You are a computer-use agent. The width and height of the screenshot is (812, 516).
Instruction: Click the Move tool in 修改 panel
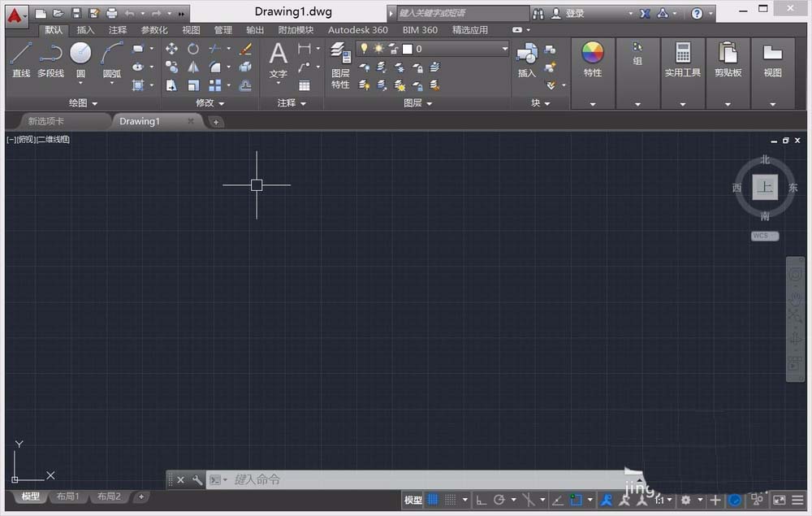172,49
